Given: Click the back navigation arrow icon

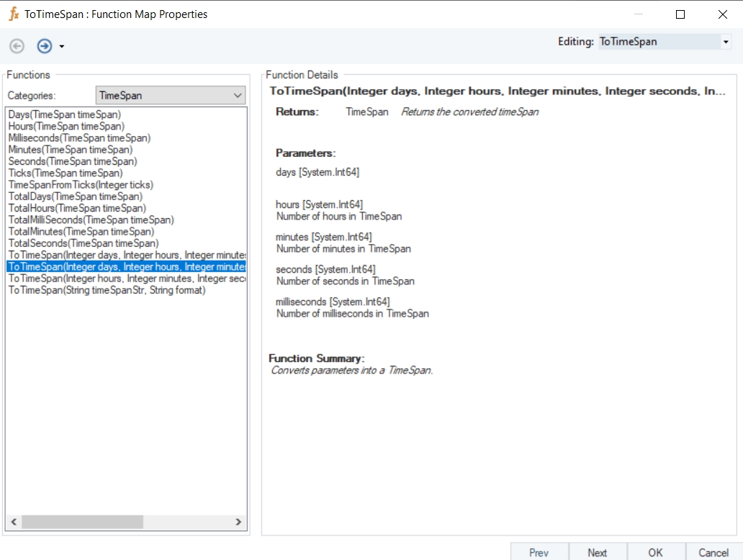Looking at the screenshot, I should click(17, 46).
